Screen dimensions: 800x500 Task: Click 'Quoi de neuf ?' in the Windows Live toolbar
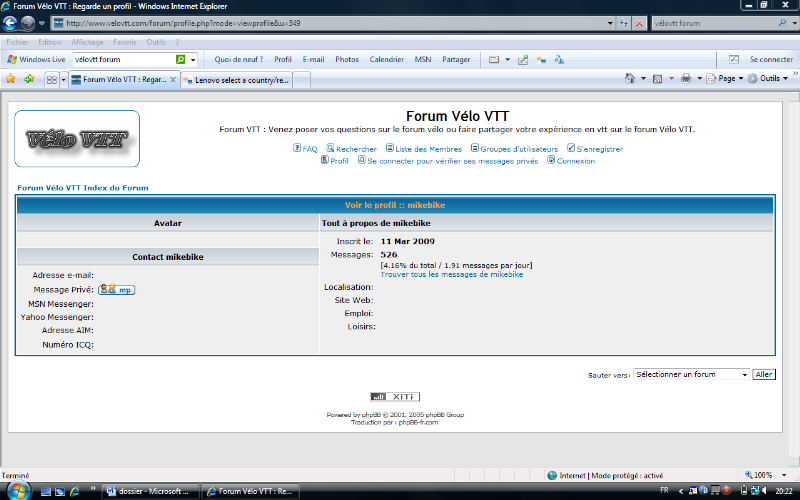(239, 59)
